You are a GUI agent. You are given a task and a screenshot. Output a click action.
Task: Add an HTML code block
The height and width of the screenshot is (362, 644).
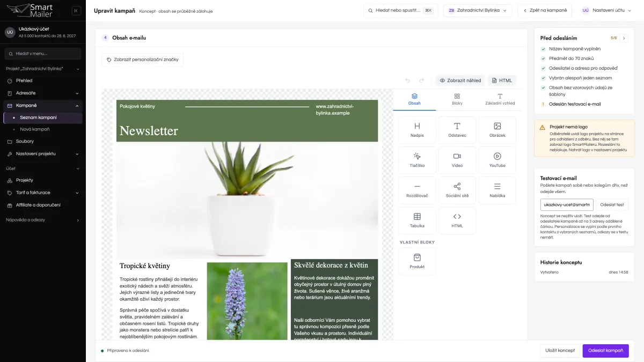pos(457,220)
